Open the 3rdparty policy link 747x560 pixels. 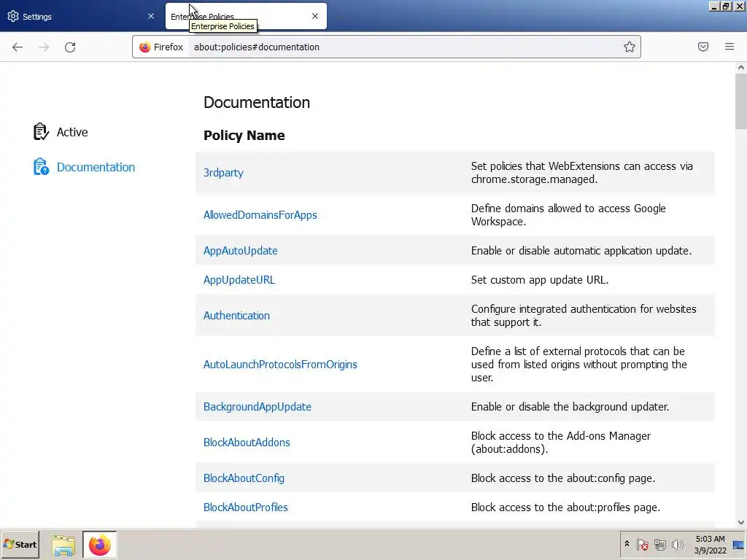point(223,173)
